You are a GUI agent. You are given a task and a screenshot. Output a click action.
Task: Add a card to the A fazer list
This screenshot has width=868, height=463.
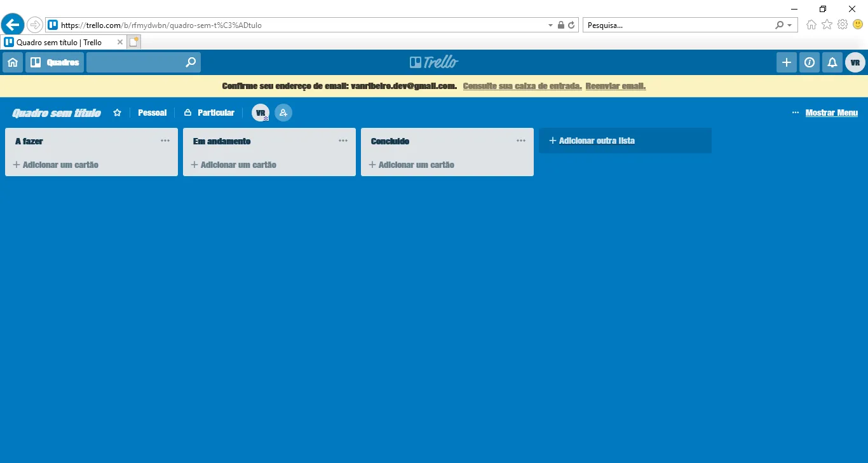(56, 165)
